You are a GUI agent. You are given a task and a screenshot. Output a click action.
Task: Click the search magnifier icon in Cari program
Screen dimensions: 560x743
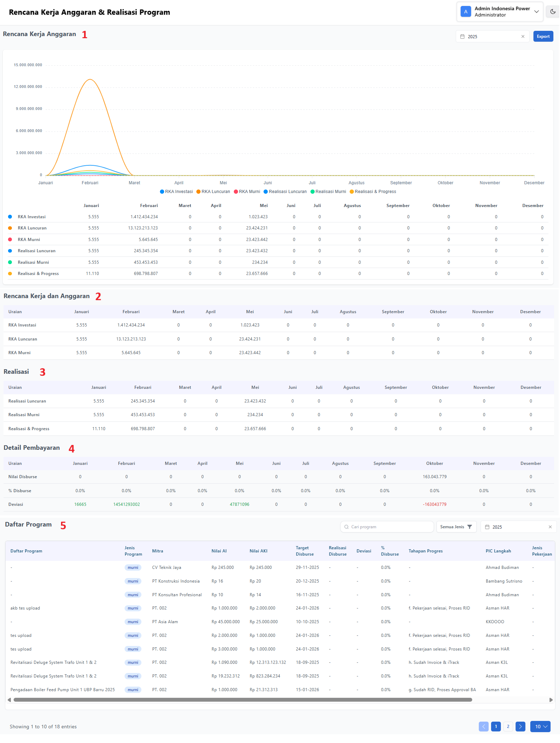(346, 527)
